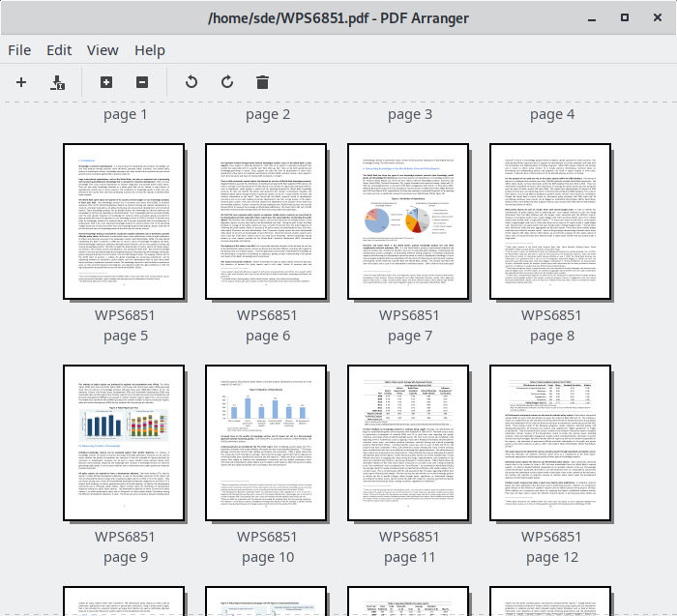Select page 10 thumbnail with blue bar chart
Image resolution: width=677 pixels, height=616 pixels.
tap(266, 443)
